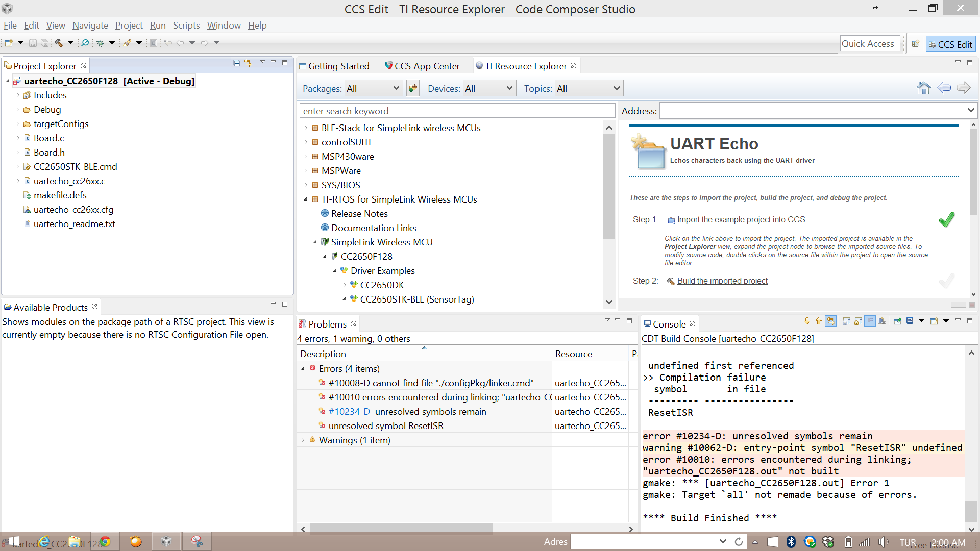Collapse the Errors (4 items) group

click(303, 369)
